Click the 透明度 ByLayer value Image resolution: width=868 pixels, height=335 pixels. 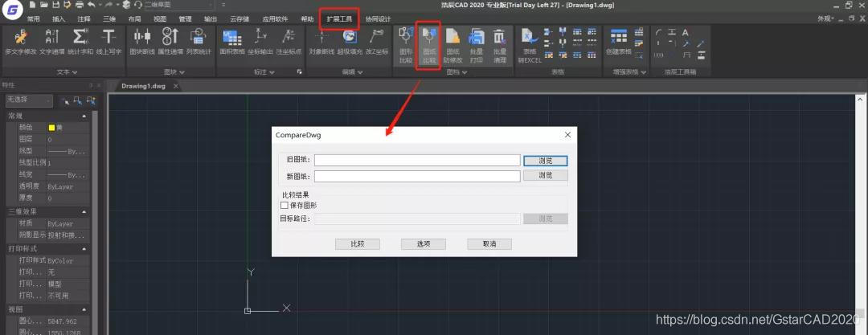[x=60, y=187]
